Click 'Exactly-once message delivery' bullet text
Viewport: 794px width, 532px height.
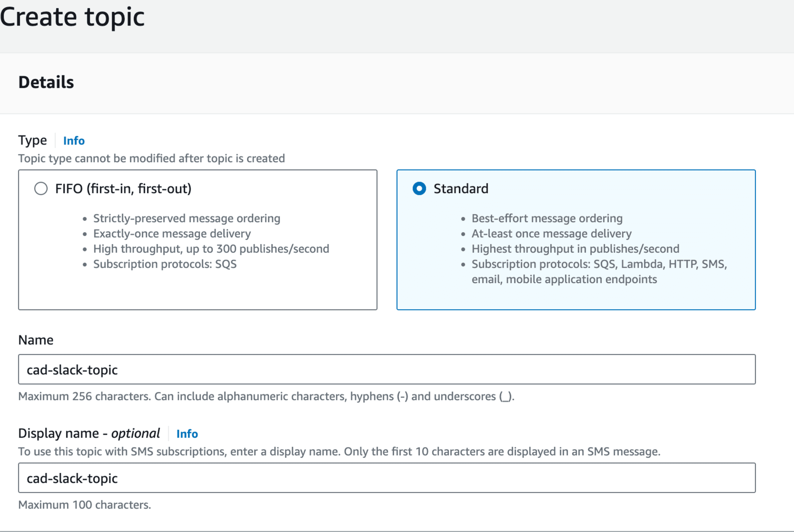tap(172, 233)
